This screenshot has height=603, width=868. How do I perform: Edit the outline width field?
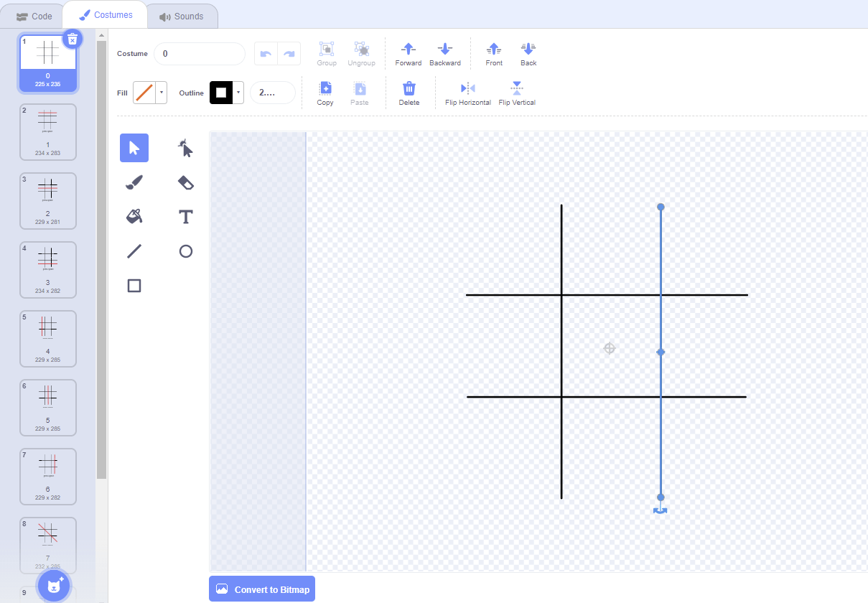273,93
